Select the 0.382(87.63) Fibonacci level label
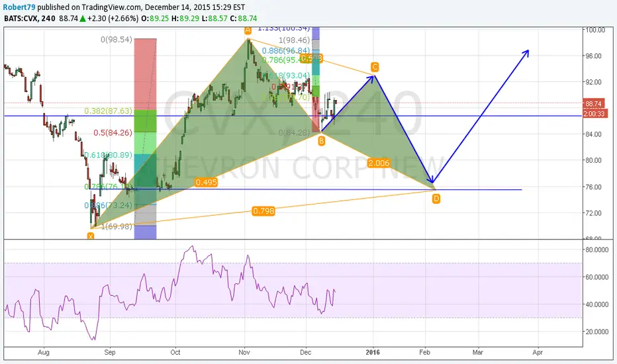This screenshot has height=364, width=617. click(x=108, y=111)
